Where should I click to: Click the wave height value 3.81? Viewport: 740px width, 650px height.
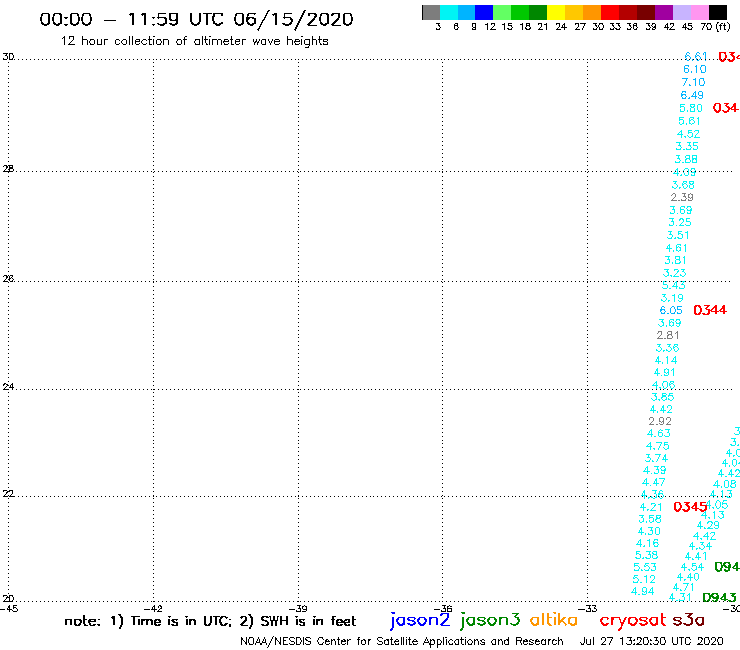675,260
